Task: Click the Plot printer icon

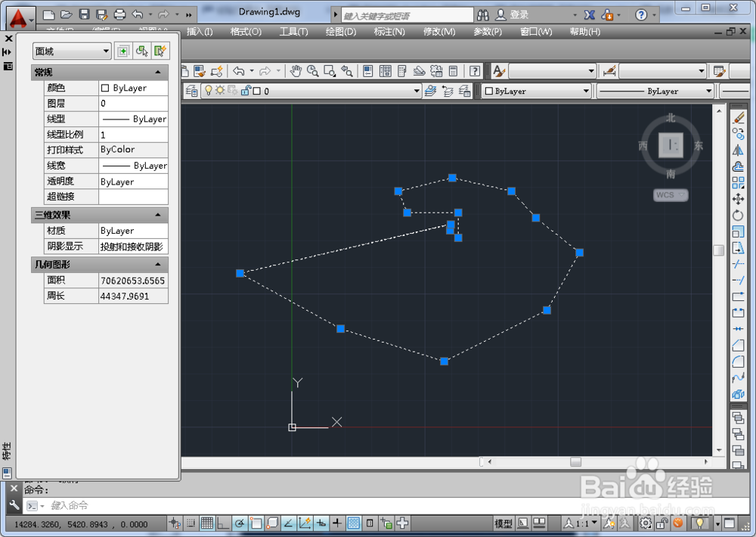Action: click(x=119, y=14)
